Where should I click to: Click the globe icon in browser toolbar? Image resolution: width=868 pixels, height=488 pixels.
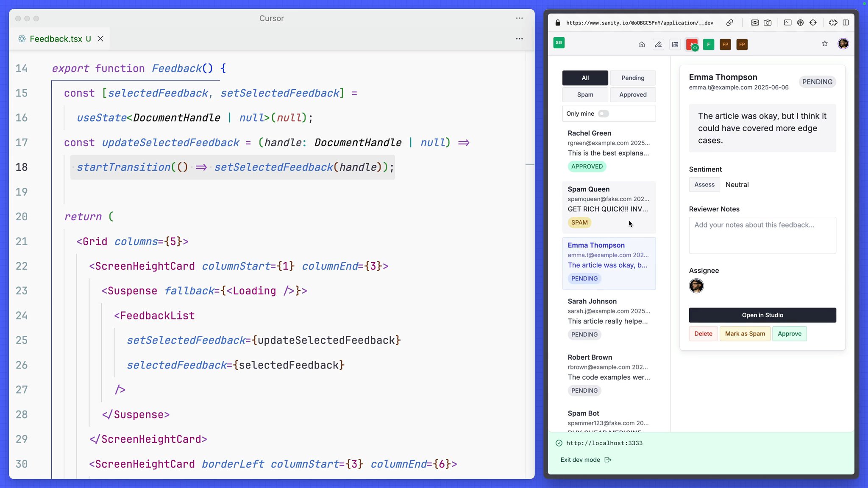800,23
